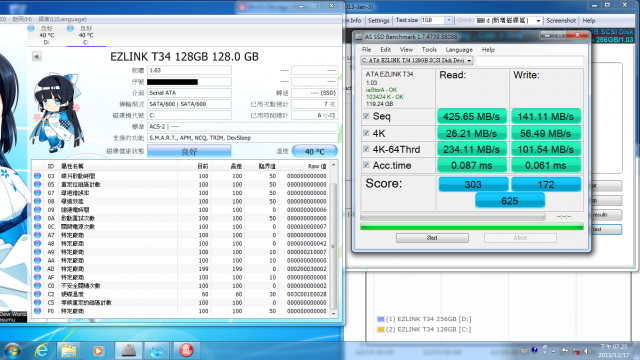Screen dimensions: 640x360
Task: Click the read score 303
Action: (x=473, y=184)
